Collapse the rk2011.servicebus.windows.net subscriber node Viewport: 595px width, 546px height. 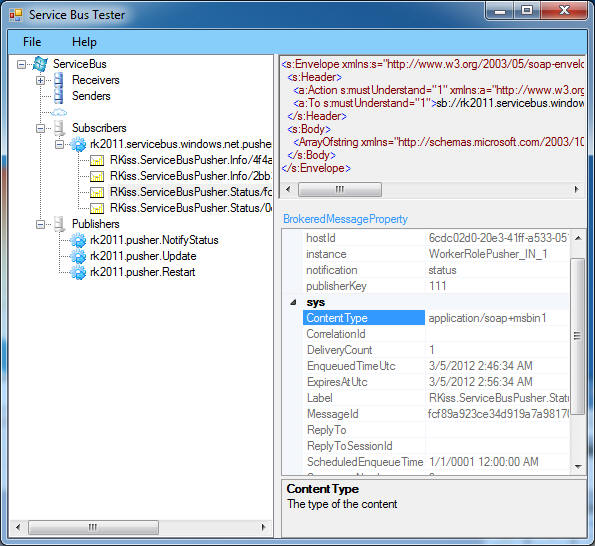coord(59,145)
